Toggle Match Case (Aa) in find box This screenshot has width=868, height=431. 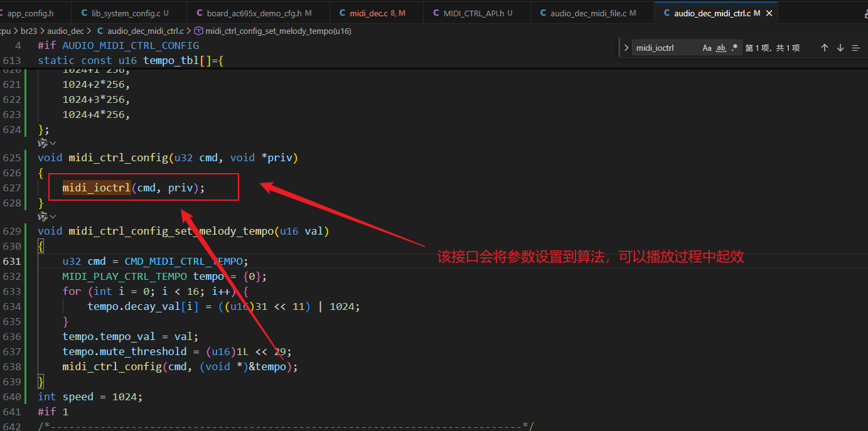click(x=707, y=48)
